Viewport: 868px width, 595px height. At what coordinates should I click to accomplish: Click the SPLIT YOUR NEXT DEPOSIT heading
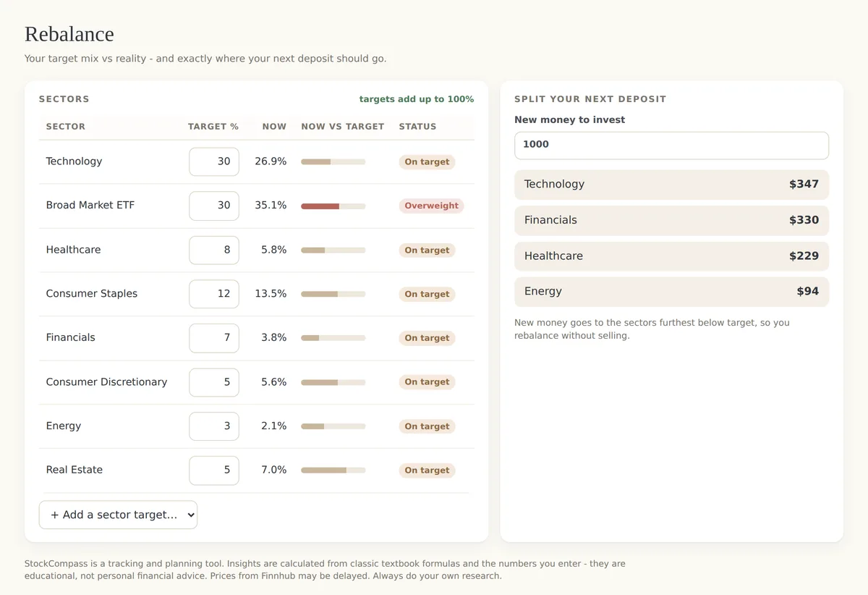pos(590,99)
